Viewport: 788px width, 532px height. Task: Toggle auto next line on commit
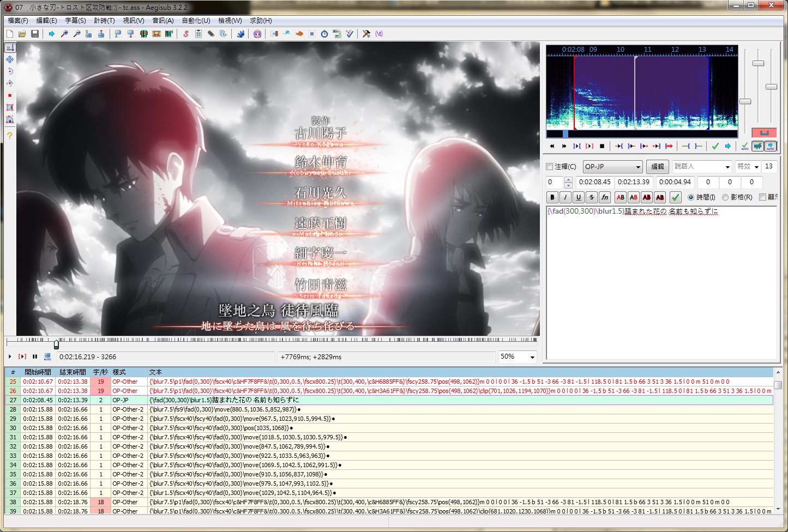click(x=757, y=146)
